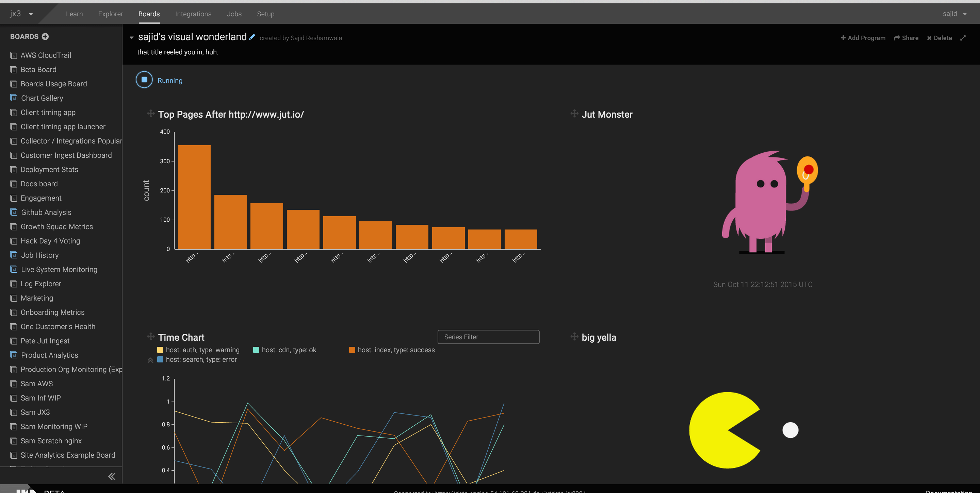Open the Explorer tab
Viewport: 980px width, 493px height.
111,14
